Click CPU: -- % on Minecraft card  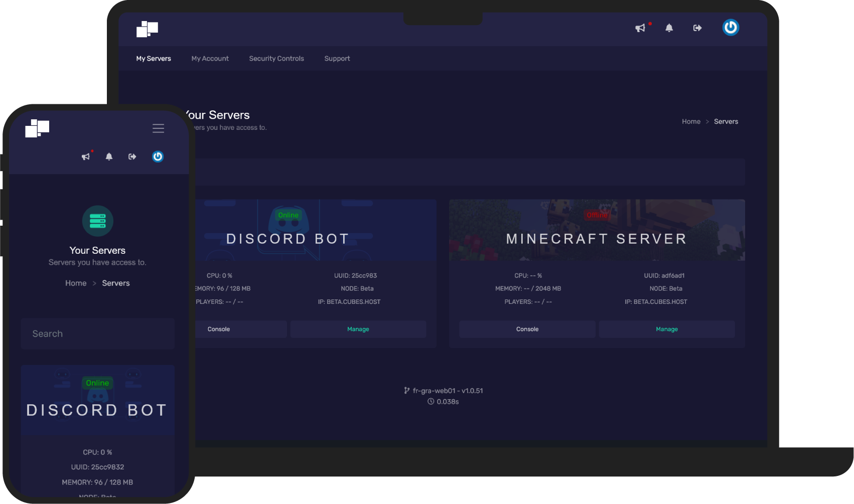(x=528, y=276)
